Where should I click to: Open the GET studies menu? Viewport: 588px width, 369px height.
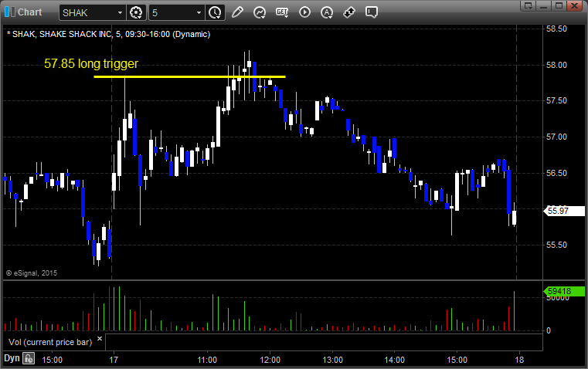click(x=282, y=12)
